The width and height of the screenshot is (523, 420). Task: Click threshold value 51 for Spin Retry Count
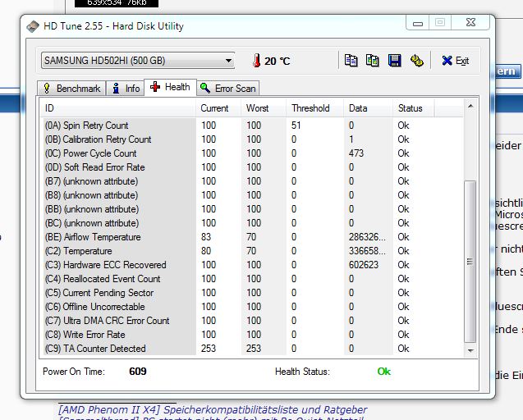point(296,126)
